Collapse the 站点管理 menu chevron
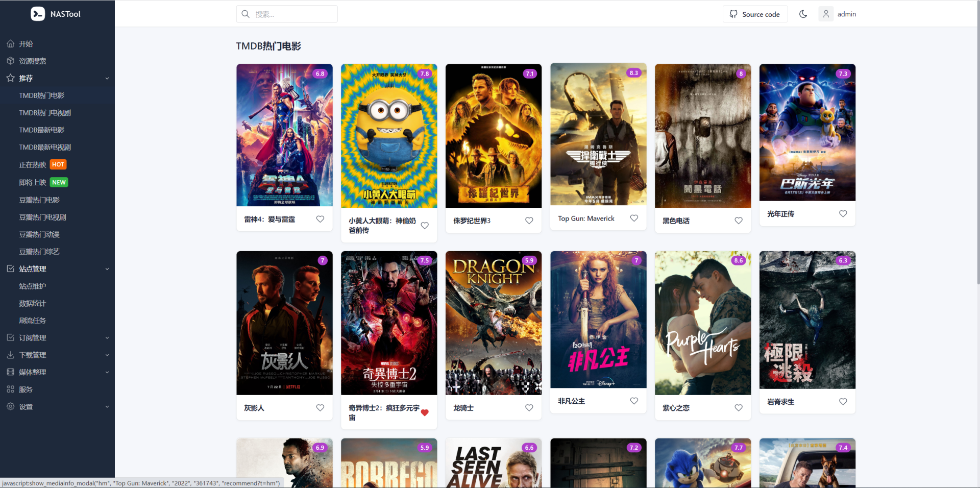The image size is (980, 488). pyautogui.click(x=107, y=269)
